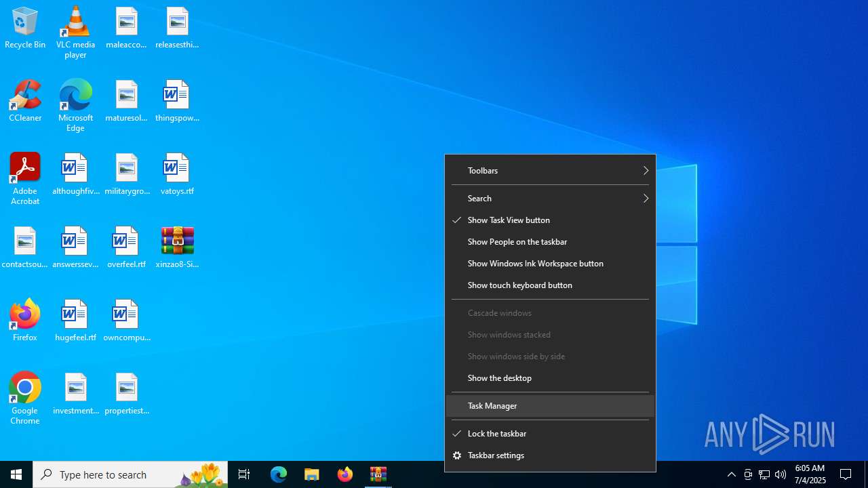This screenshot has width=868, height=488.
Task: Select the Firefox desktop shortcut
Action: [x=25, y=321]
